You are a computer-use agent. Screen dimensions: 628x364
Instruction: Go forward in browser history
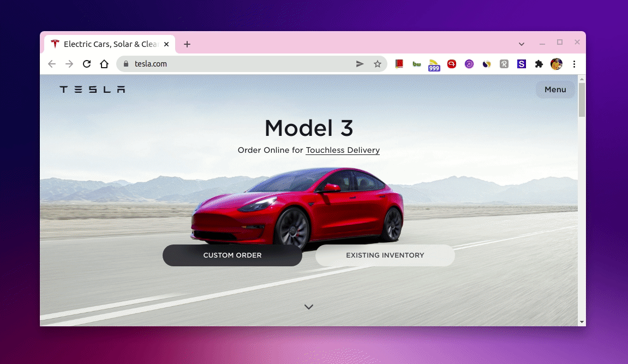point(69,64)
